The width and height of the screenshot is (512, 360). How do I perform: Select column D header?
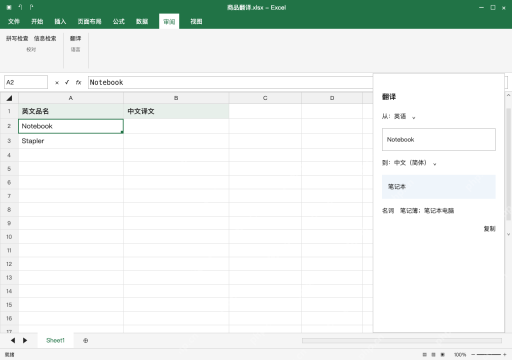332,98
